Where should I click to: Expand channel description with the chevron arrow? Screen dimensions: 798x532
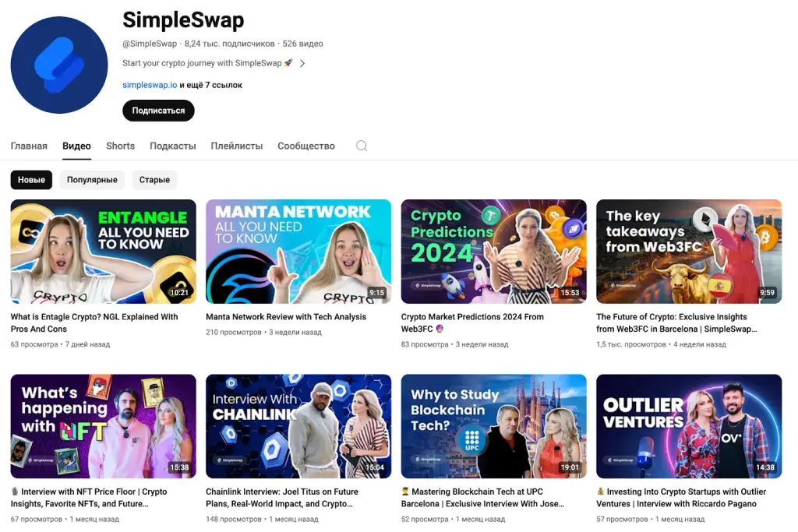[302, 64]
